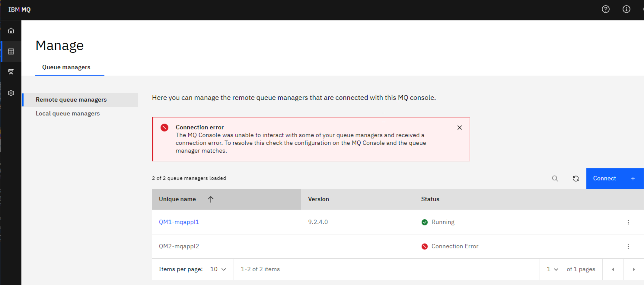644x285 pixels.
Task: Open the information icon in header
Action: pos(626,10)
